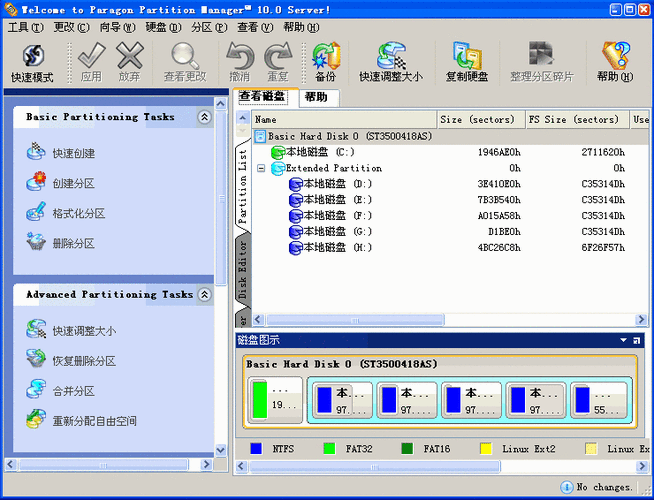Choose 快速调整大小 in Advanced Partitioning Tasks
Viewport: 654px width, 500px height.
[x=71, y=331]
